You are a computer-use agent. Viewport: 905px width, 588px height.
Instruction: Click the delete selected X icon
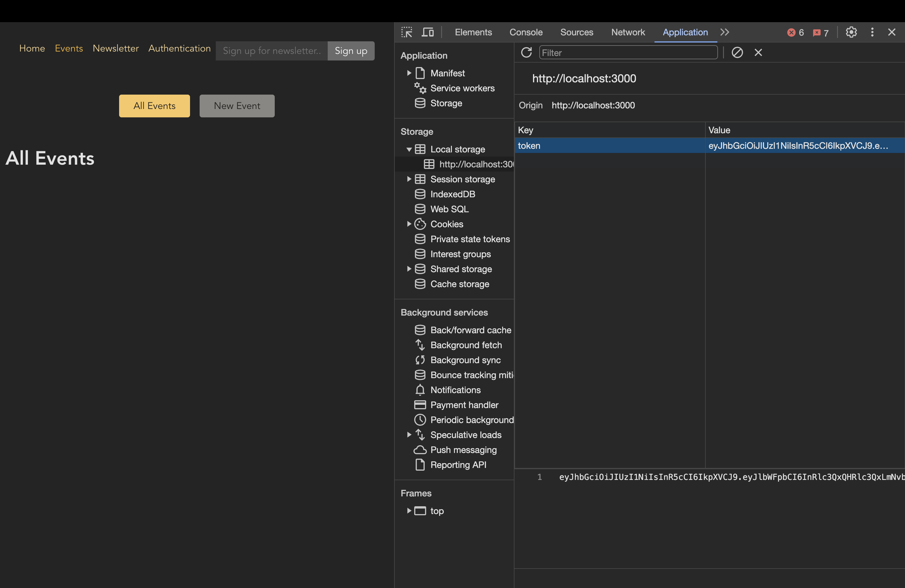click(x=758, y=52)
